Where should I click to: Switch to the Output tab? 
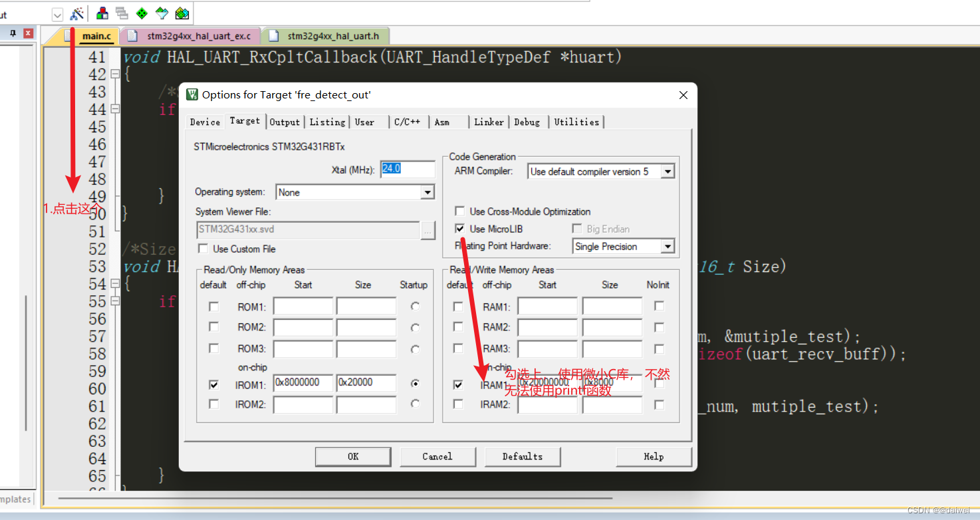tap(285, 122)
